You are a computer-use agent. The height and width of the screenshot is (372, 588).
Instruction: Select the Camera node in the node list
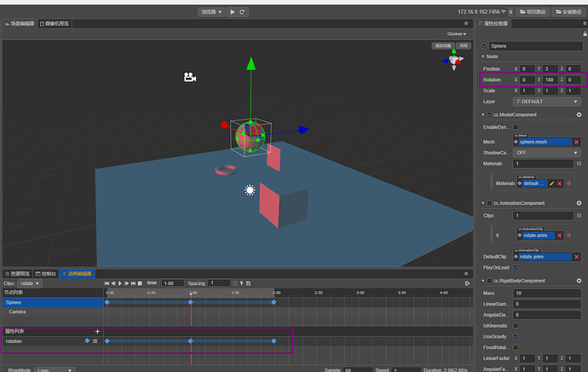[x=53, y=312]
